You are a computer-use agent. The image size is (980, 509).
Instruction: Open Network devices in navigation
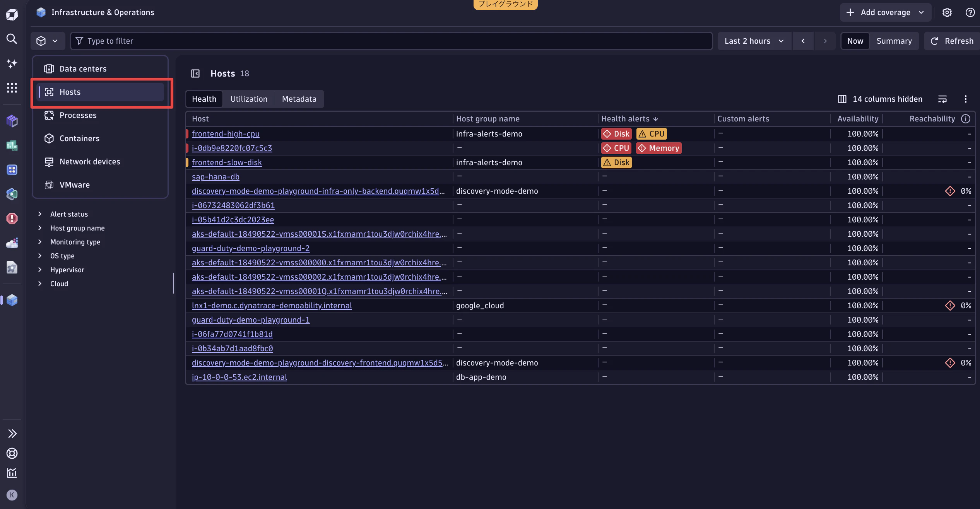101,162
